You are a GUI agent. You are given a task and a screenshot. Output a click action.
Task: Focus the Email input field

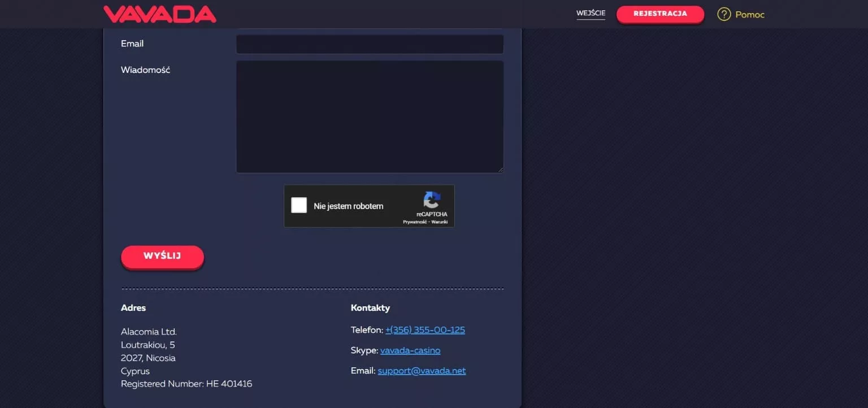[x=370, y=44]
